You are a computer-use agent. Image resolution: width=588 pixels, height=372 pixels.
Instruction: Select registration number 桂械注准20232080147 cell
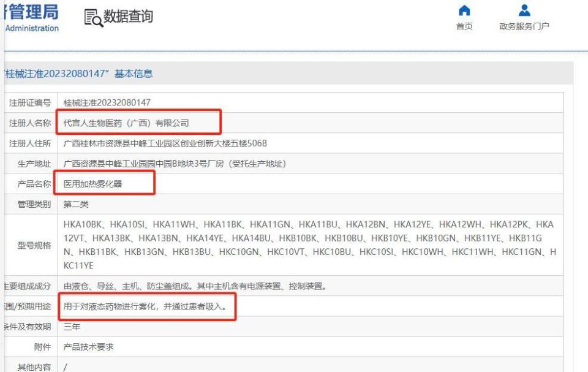(107, 102)
